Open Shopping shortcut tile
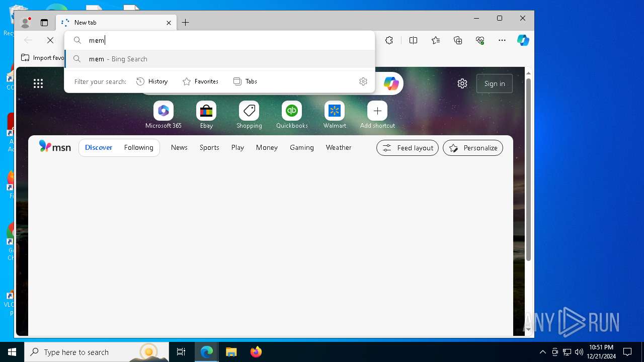 click(249, 115)
